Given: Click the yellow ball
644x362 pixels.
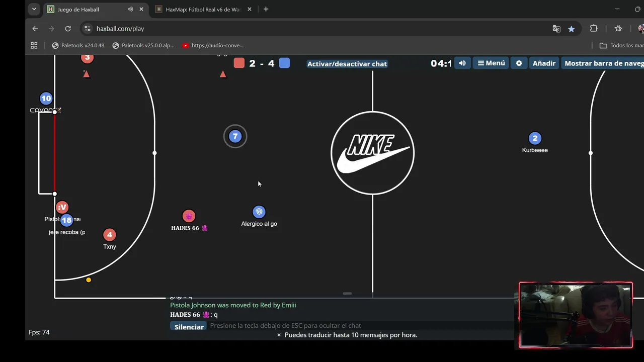Looking at the screenshot, I should 89,280.
